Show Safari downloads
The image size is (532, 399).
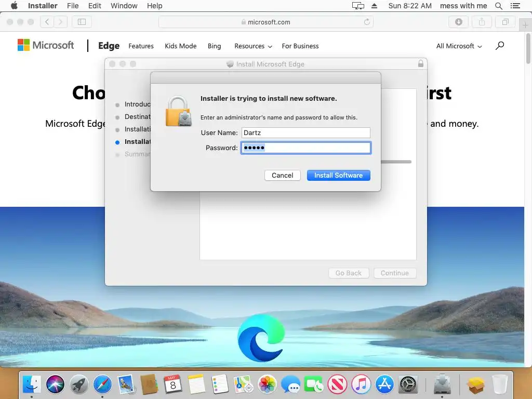coord(459,22)
